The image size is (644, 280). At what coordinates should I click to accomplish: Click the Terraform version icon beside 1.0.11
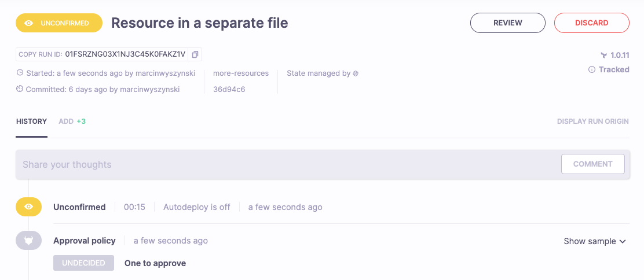pyautogui.click(x=603, y=56)
